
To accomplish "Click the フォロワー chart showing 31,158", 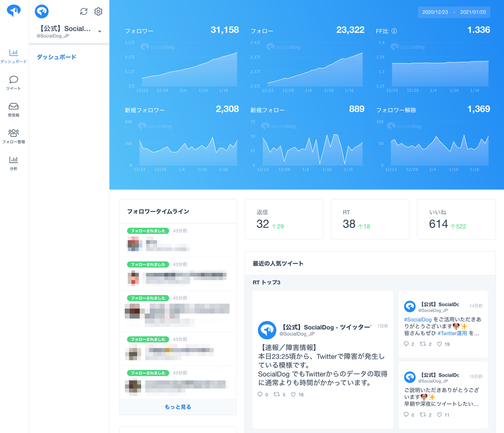I will [x=181, y=59].
